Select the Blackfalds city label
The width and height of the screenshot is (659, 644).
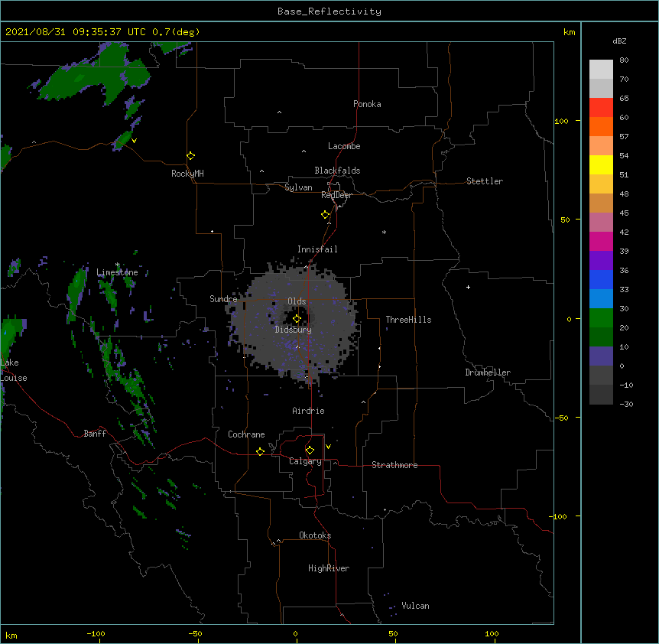pos(337,171)
